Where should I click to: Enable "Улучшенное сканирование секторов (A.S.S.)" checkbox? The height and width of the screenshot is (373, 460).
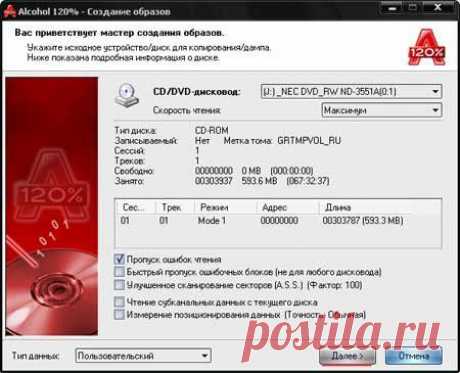pos(119,285)
